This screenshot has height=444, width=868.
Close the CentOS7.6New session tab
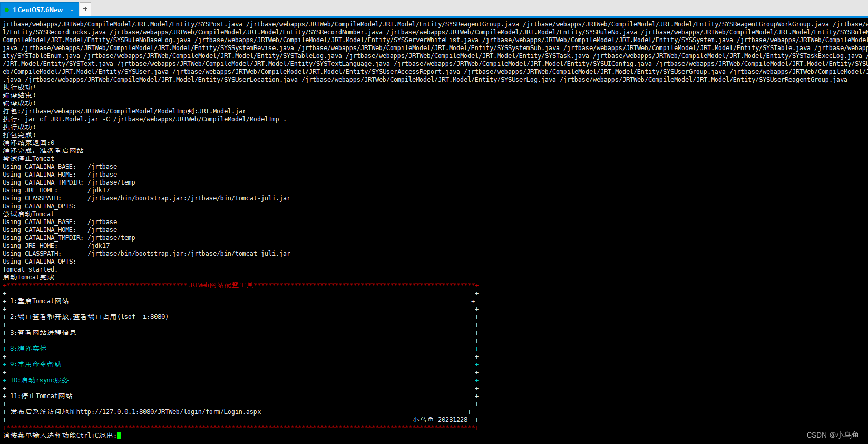(72, 9)
